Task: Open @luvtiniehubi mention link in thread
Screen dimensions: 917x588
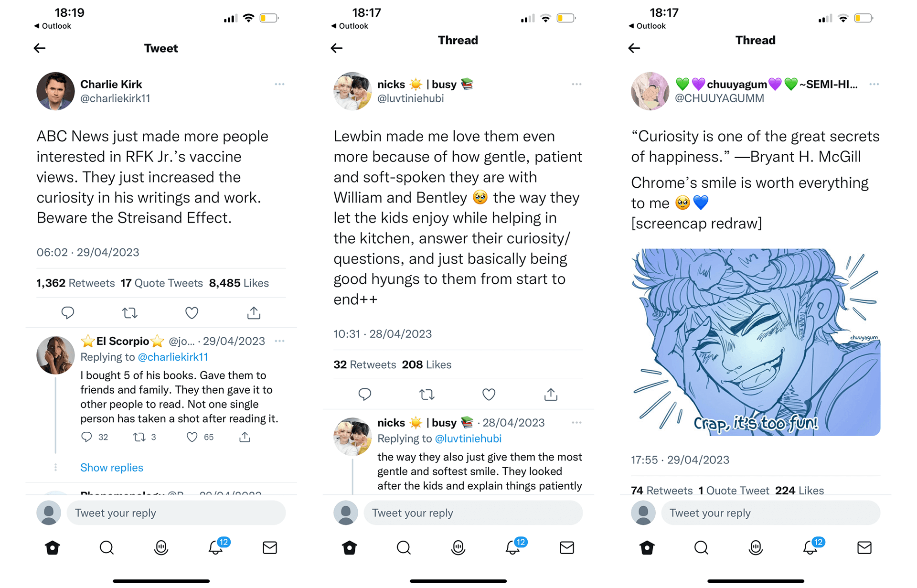Action: click(468, 438)
